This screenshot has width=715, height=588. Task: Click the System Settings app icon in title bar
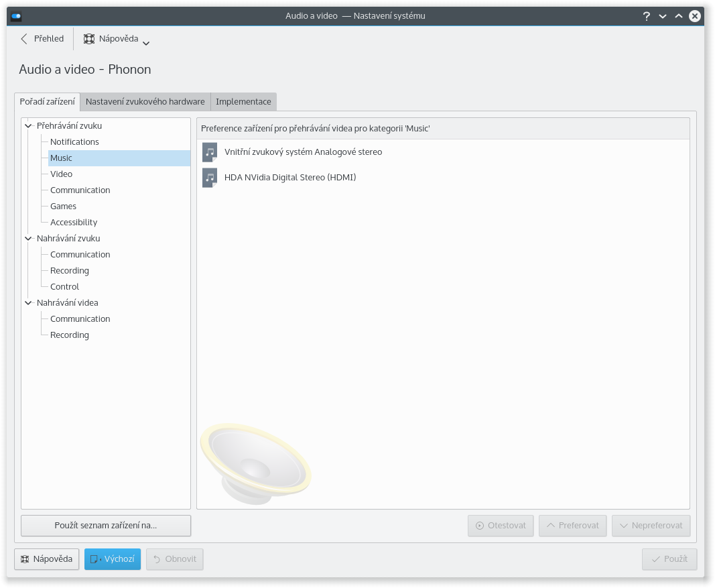[x=16, y=15]
